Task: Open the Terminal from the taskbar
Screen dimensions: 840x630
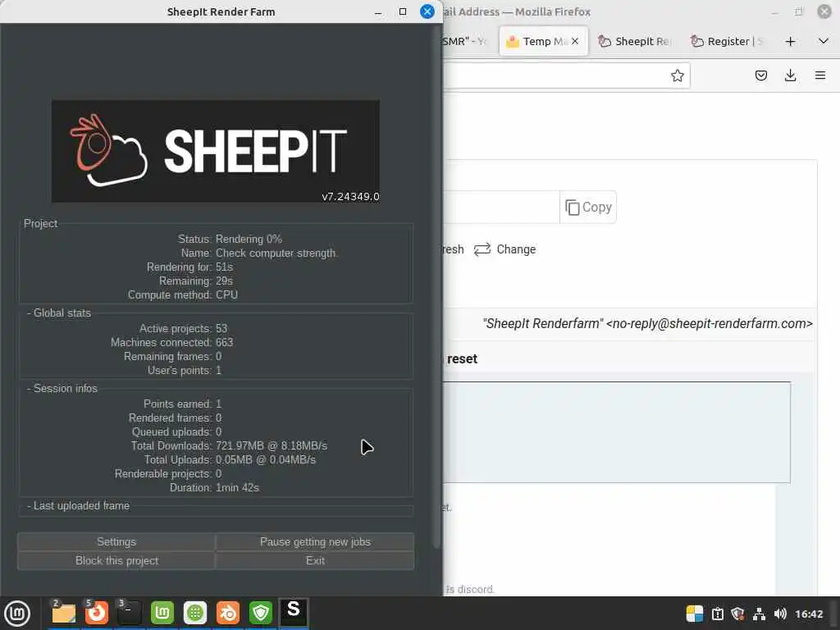Action: click(x=129, y=613)
